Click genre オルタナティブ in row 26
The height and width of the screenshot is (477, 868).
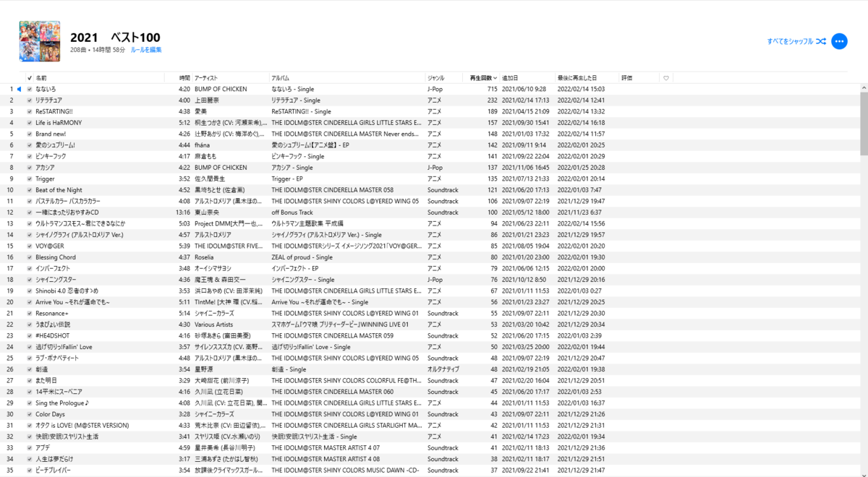[443, 369]
